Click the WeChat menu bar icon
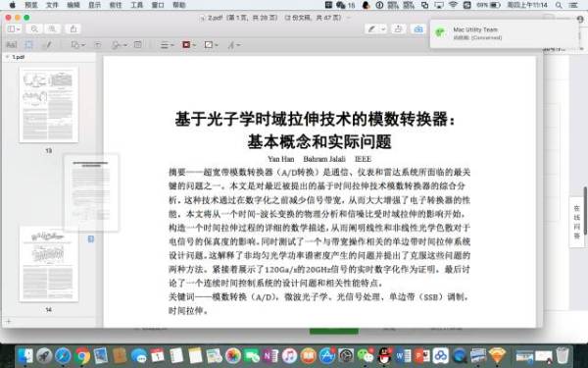The width and height of the screenshot is (588, 368). [x=340, y=5]
